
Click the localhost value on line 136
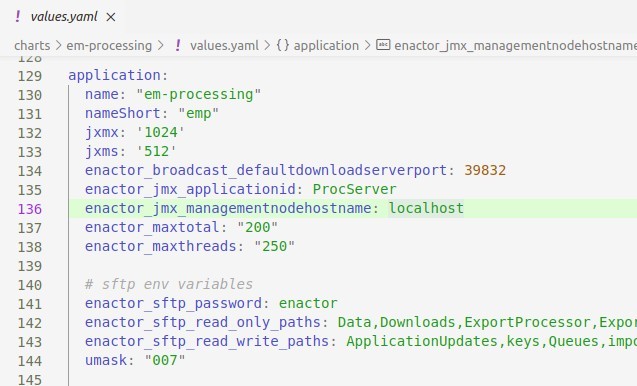point(426,208)
